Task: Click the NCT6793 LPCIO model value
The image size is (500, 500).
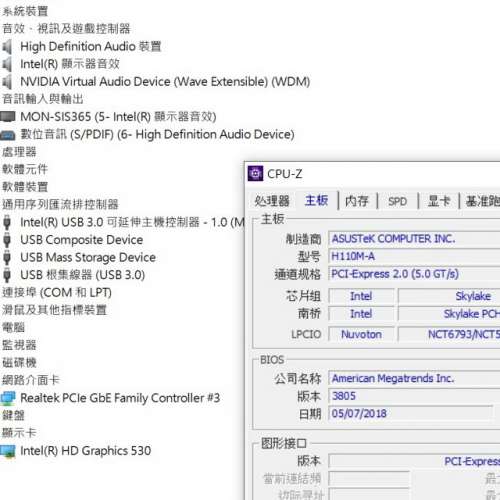Action: pos(449,334)
